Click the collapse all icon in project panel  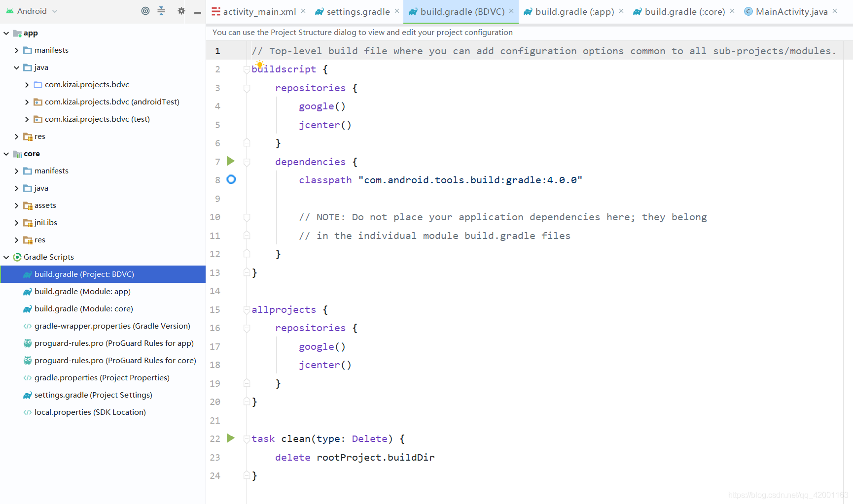tap(161, 11)
